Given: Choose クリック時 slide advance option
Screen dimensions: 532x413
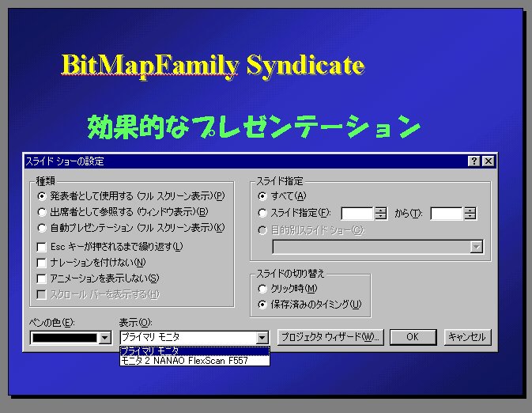Looking at the screenshot, I should coord(262,288).
